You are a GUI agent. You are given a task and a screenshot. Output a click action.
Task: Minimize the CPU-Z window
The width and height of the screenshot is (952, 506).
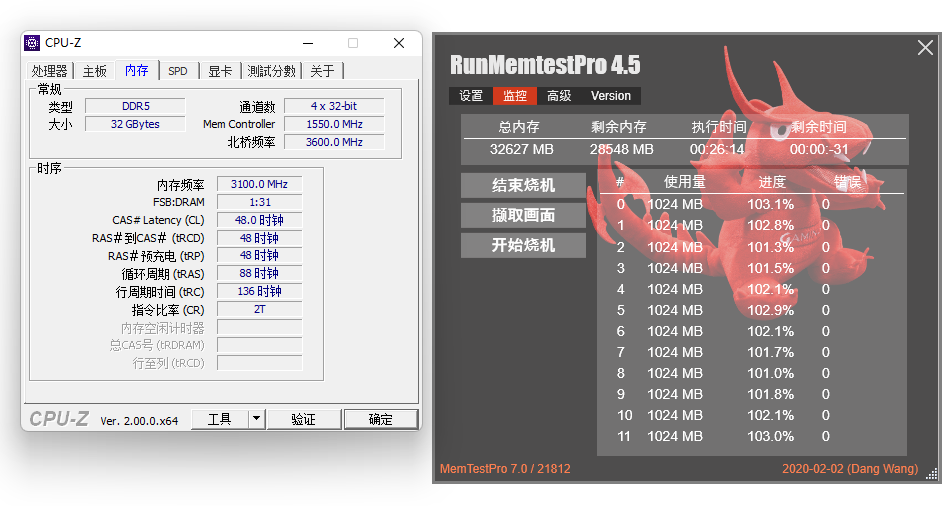click(308, 43)
